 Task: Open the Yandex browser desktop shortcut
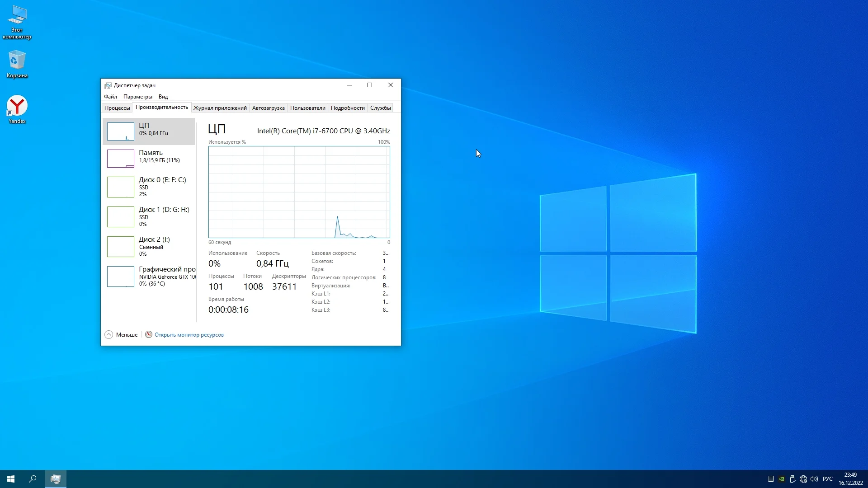(x=17, y=108)
